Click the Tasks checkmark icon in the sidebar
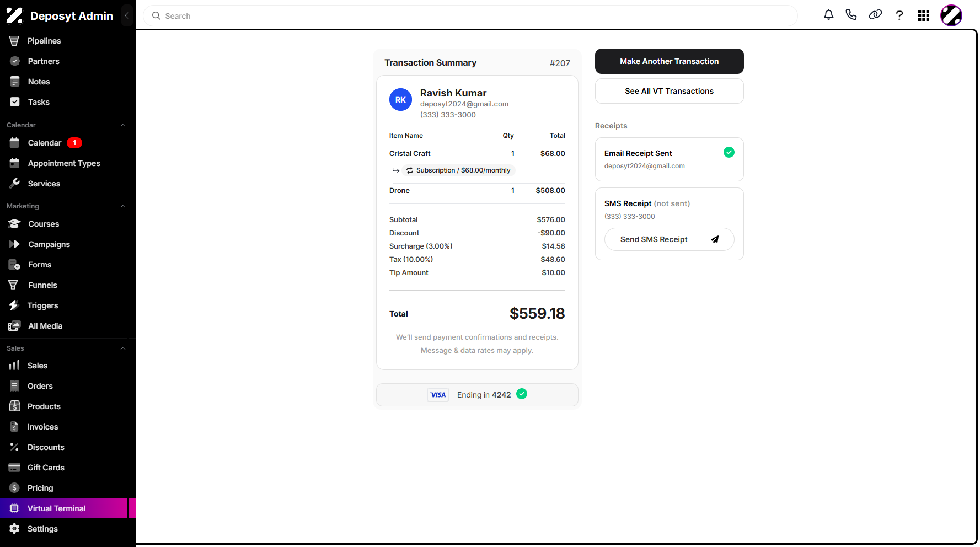980x547 pixels. pos(15,102)
